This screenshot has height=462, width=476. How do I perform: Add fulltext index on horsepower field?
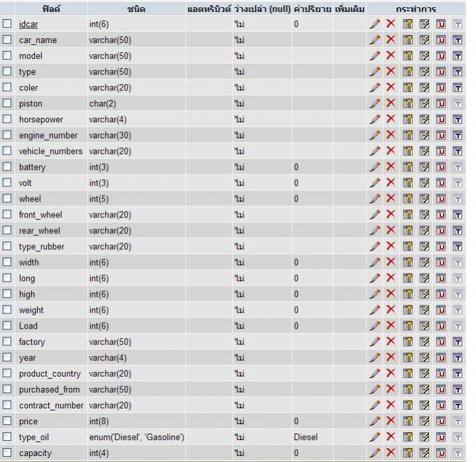point(457,119)
